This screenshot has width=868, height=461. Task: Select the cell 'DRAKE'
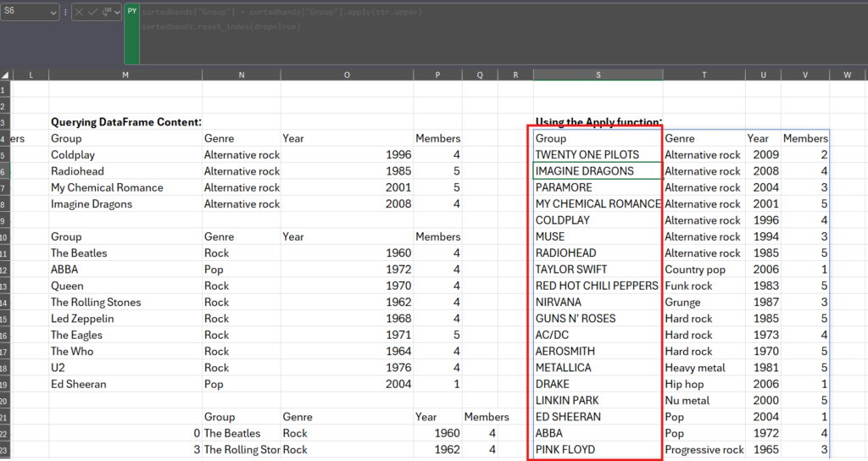click(598, 384)
